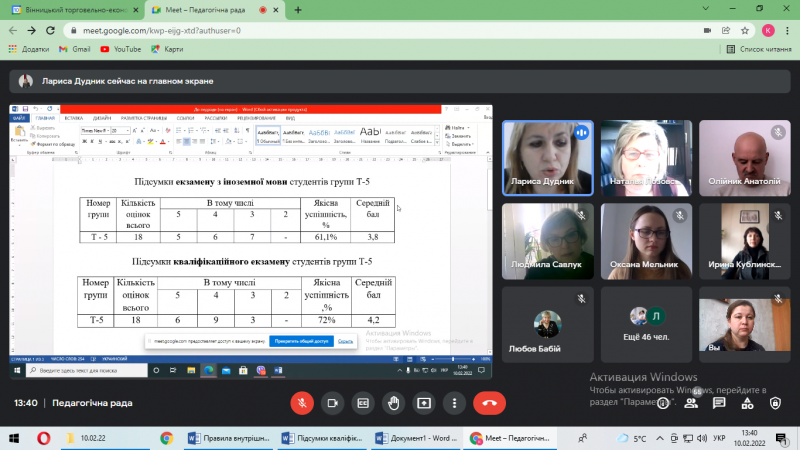This screenshot has width=800, height=450.
Task: Reload the Meet page
Action: coord(50,31)
